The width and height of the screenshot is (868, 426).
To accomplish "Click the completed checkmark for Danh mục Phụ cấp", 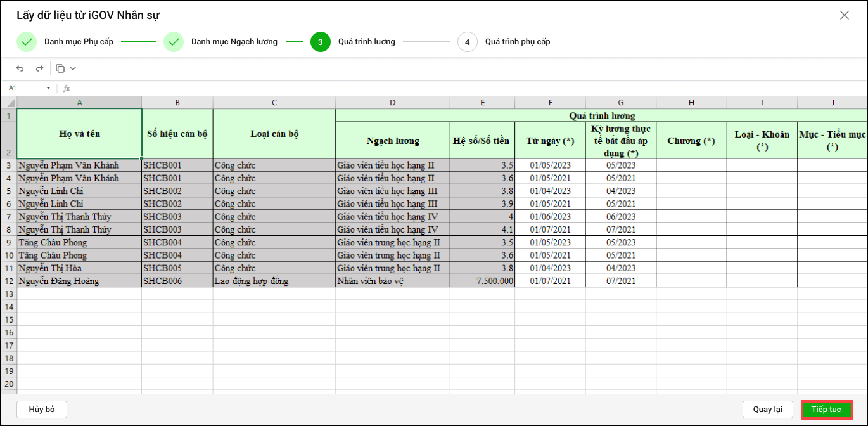I will [27, 42].
